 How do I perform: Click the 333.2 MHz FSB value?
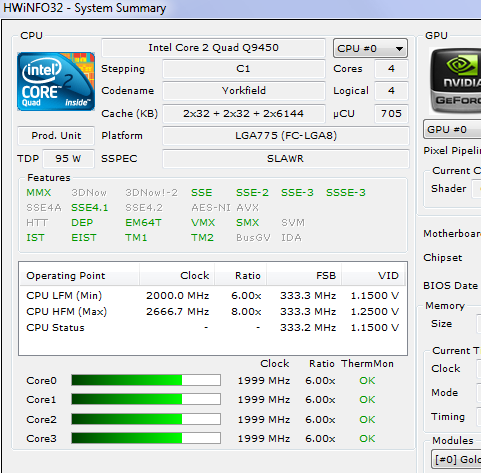pyautogui.click(x=308, y=328)
